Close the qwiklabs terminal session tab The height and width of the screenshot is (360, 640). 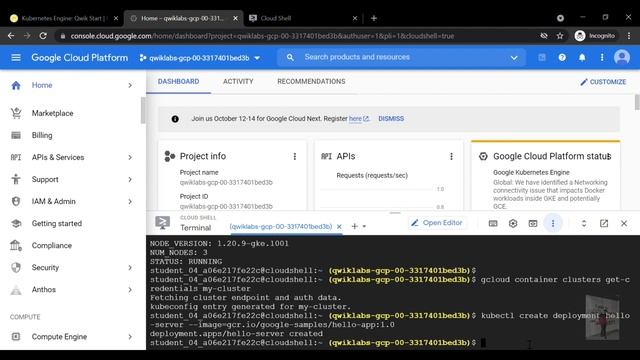pos(339,227)
